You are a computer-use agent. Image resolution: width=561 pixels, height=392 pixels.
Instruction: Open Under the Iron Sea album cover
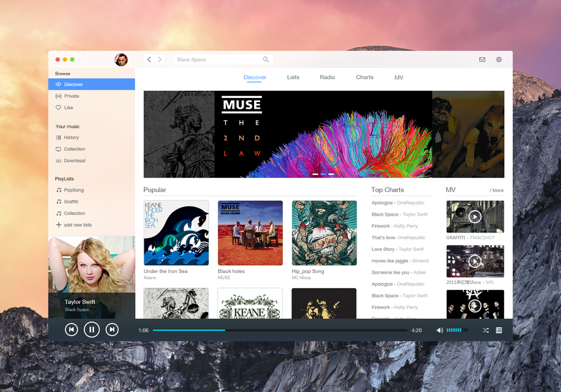pos(176,233)
